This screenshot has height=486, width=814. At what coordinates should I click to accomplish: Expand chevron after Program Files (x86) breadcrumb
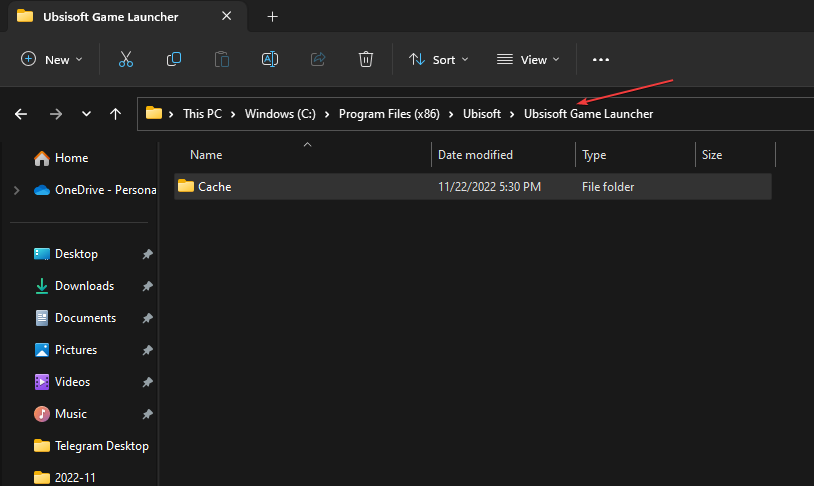point(451,114)
